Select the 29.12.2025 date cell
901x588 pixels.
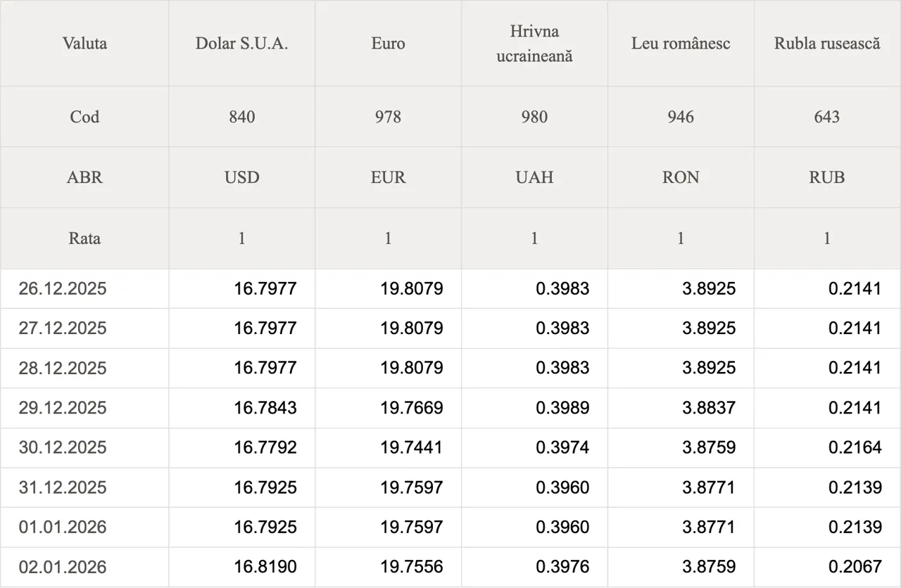(x=63, y=408)
